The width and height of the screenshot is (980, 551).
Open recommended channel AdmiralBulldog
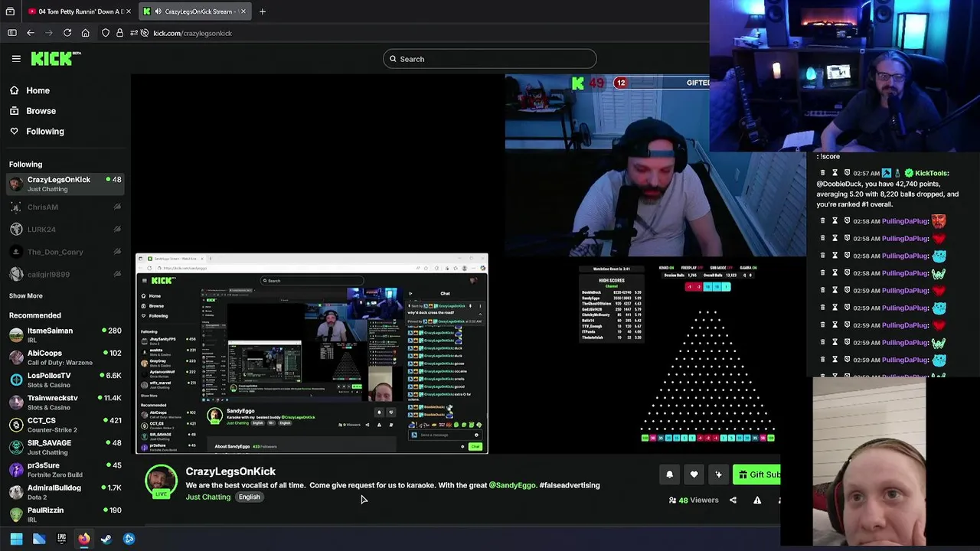pos(65,491)
